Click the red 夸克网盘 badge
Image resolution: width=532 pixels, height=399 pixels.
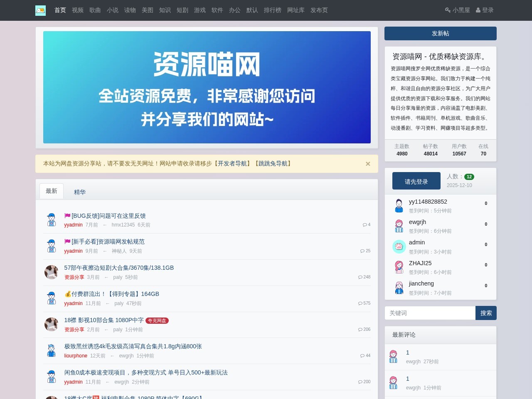tap(158, 320)
